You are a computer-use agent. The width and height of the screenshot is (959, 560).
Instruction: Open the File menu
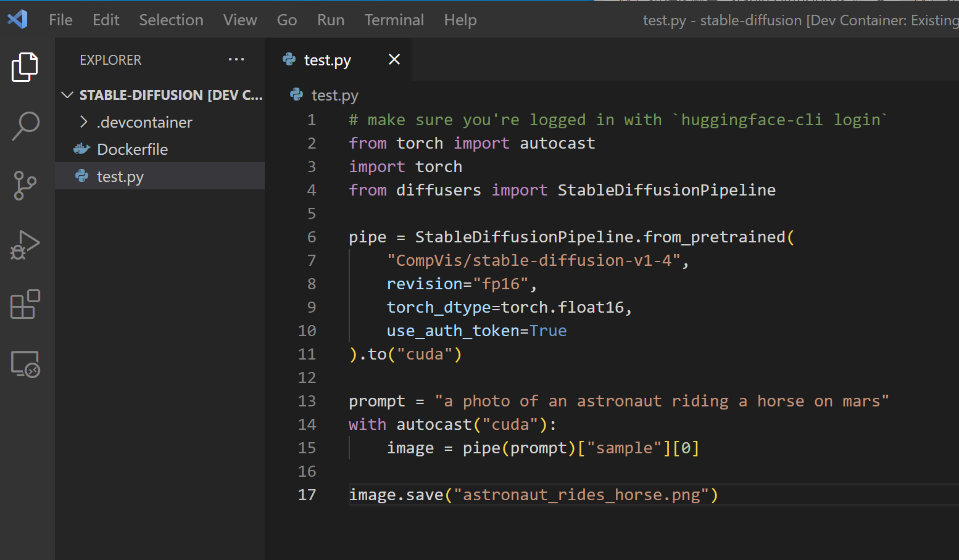point(60,20)
